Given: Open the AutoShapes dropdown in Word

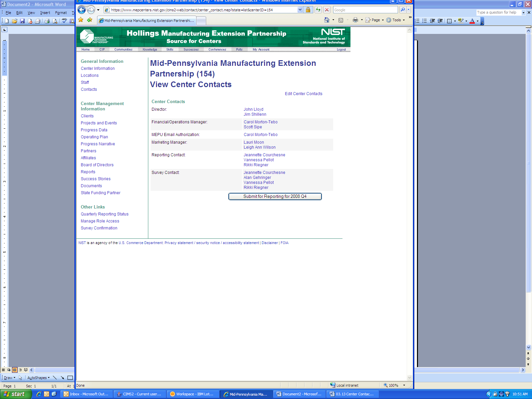Looking at the screenshot, I should click(38, 378).
